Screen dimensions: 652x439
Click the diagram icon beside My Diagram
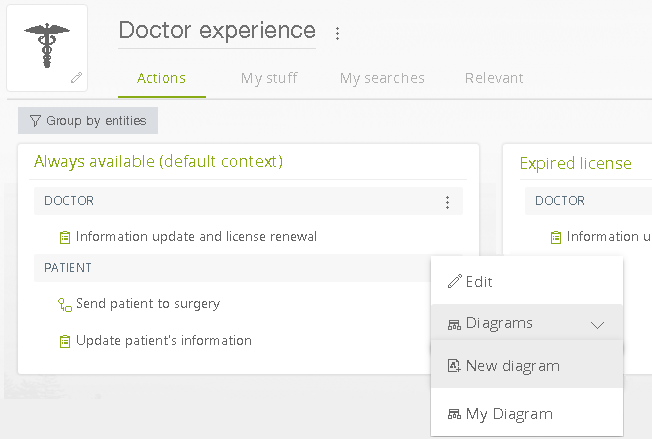click(x=454, y=414)
